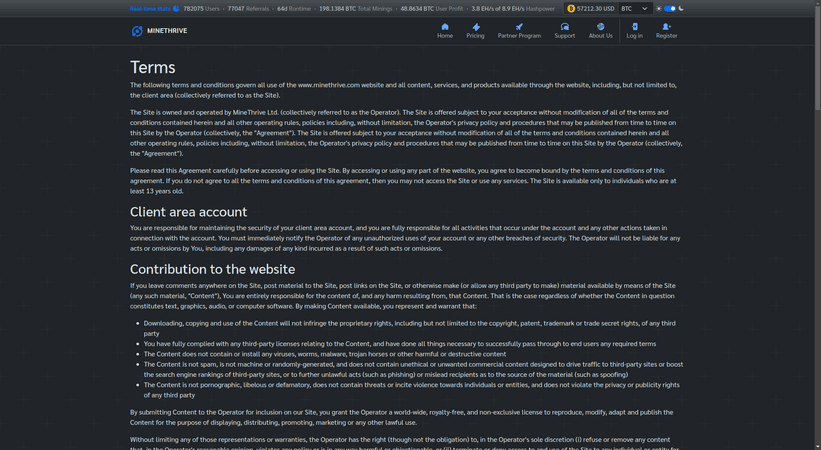The height and width of the screenshot is (450, 821).
Task: Click the Register user icon
Action: pyautogui.click(x=666, y=27)
